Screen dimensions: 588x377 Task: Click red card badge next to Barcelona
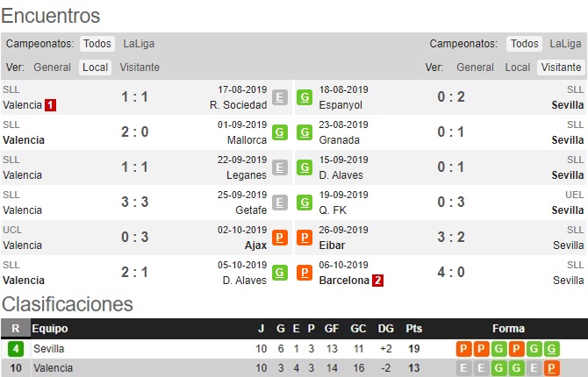[377, 281]
